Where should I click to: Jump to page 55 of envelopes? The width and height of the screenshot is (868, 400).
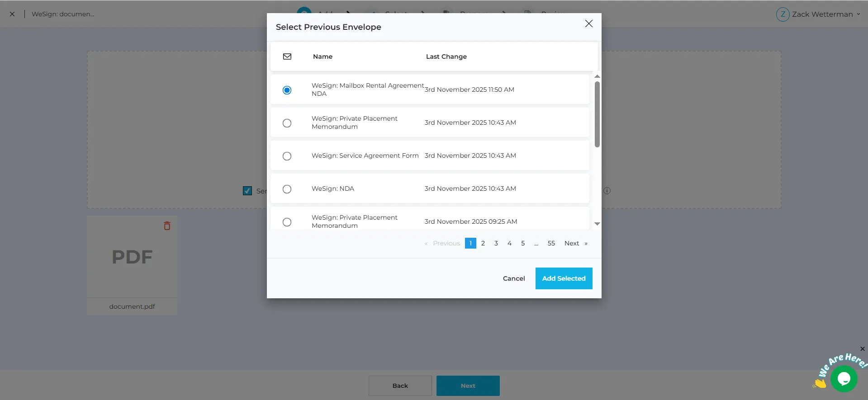tap(551, 243)
